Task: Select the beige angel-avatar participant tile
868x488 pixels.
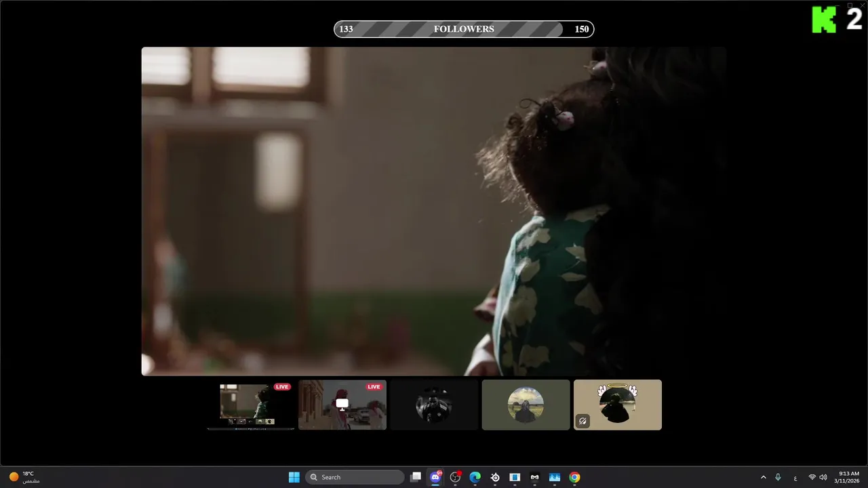Action: pyautogui.click(x=618, y=405)
